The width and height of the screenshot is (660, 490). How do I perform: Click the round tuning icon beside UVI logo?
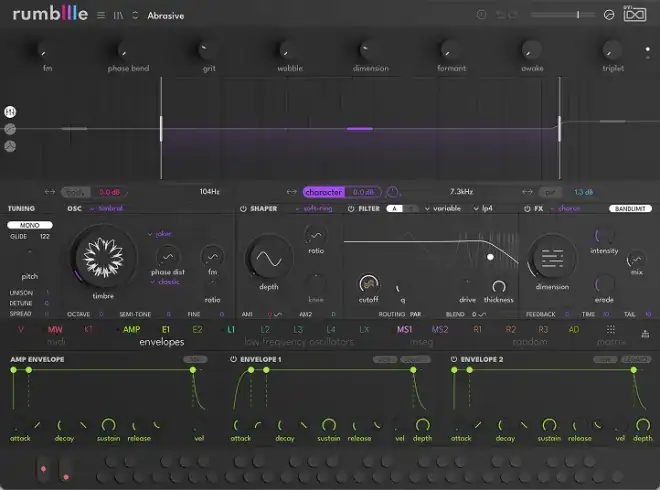[x=609, y=15]
